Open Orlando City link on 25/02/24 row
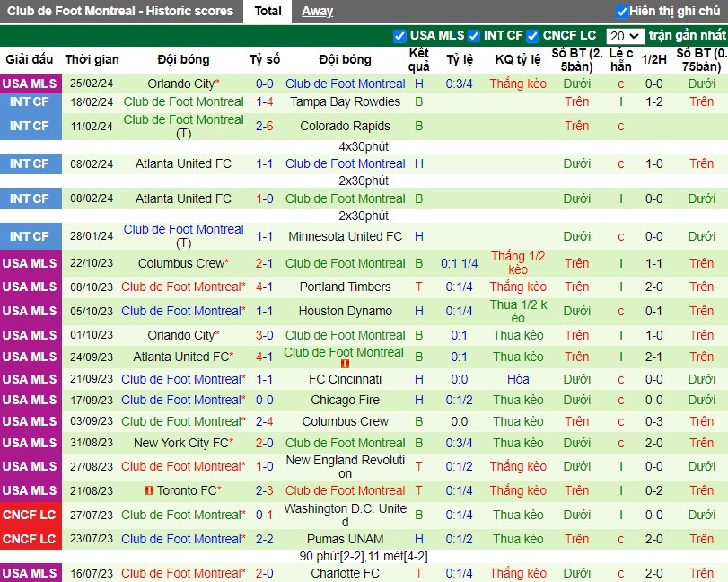This screenshot has width=728, height=582. click(183, 84)
